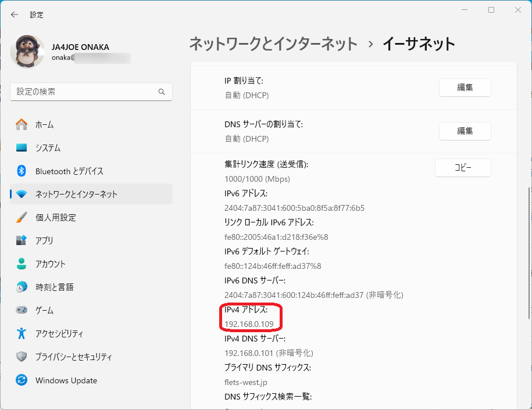Edit the DNS サーバーの割り当て setting

tap(465, 131)
